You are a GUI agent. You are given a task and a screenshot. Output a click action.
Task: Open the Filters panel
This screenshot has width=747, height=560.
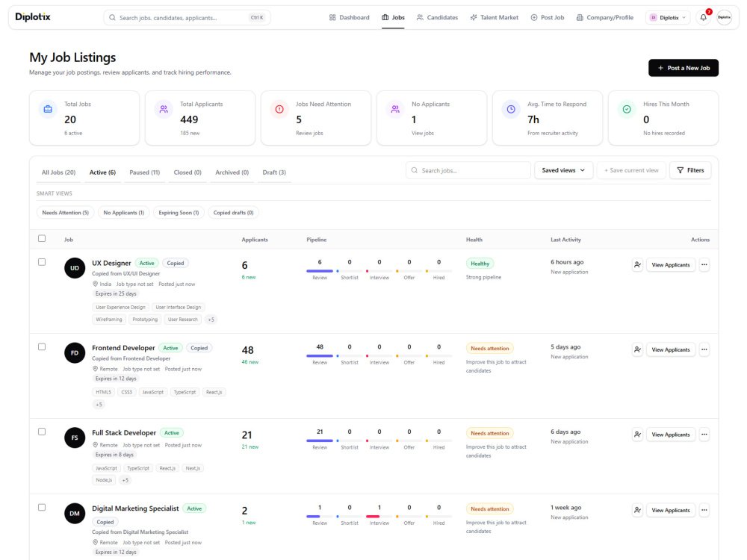pyautogui.click(x=690, y=170)
